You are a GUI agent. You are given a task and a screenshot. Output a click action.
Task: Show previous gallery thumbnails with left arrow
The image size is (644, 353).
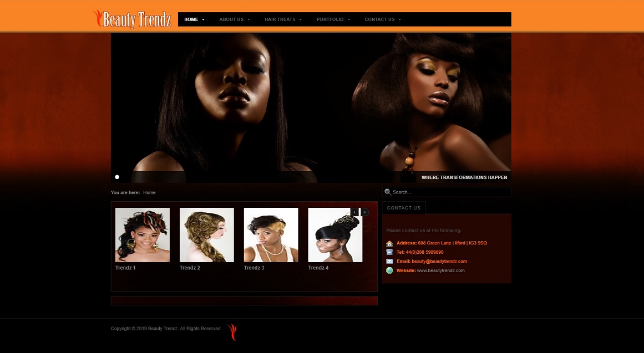(x=355, y=212)
